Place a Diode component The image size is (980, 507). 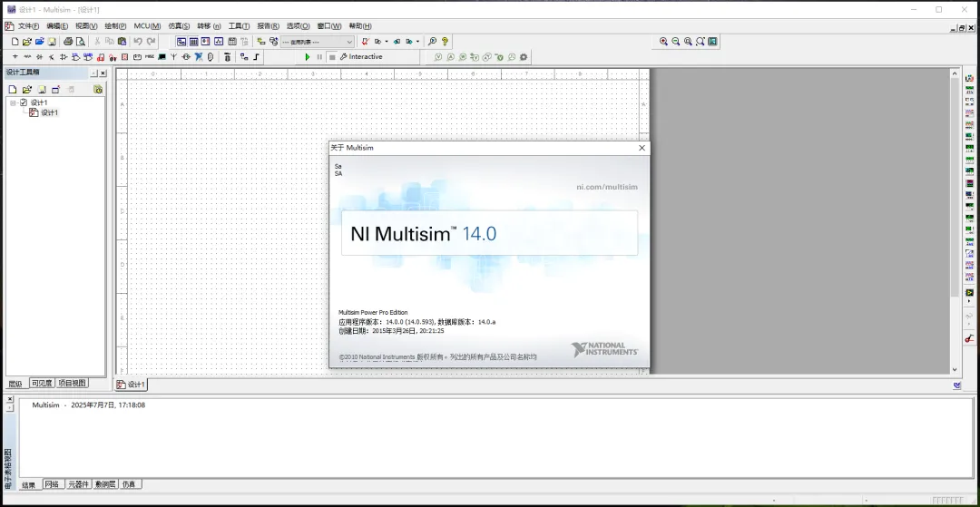point(39,57)
